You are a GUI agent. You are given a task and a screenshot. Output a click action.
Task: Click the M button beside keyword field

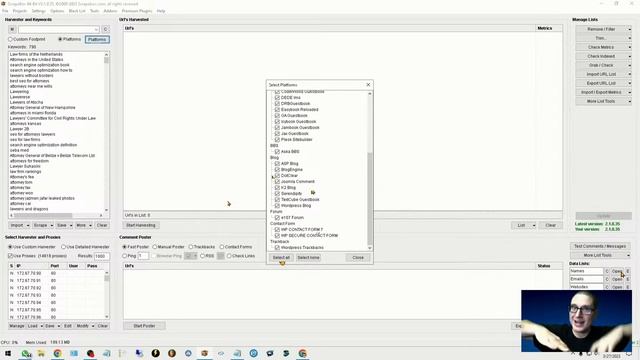pyautogui.click(x=12, y=29)
